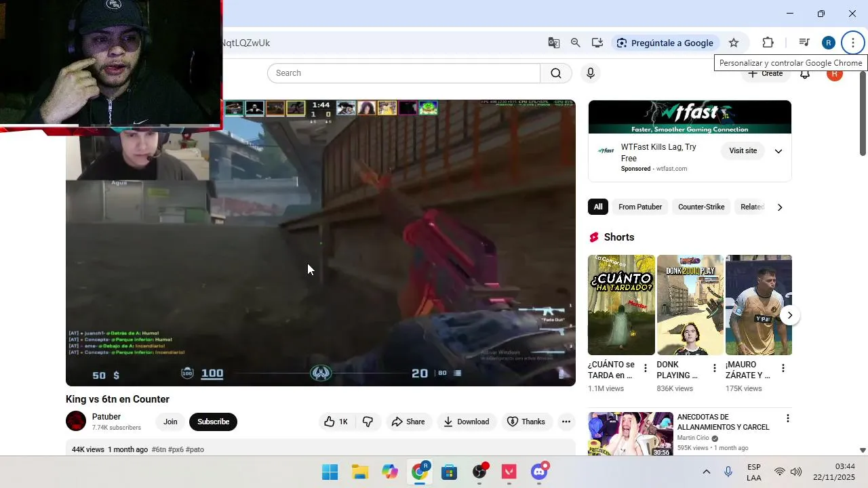Click the Thanks button

coord(526,422)
